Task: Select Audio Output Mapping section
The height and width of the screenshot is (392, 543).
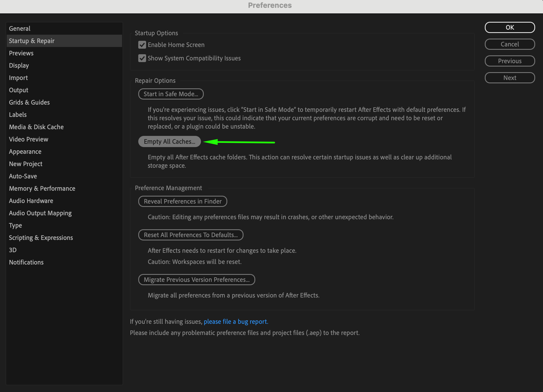Action: click(40, 213)
